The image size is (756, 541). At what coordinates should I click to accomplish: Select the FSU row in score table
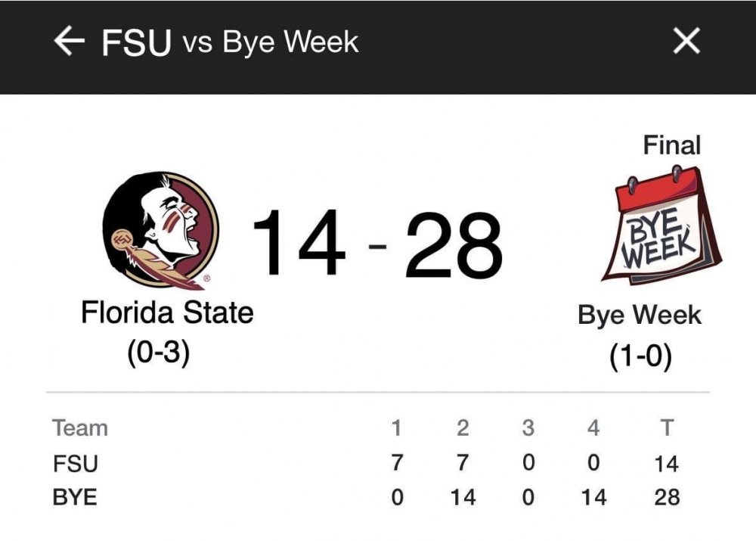(76, 462)
